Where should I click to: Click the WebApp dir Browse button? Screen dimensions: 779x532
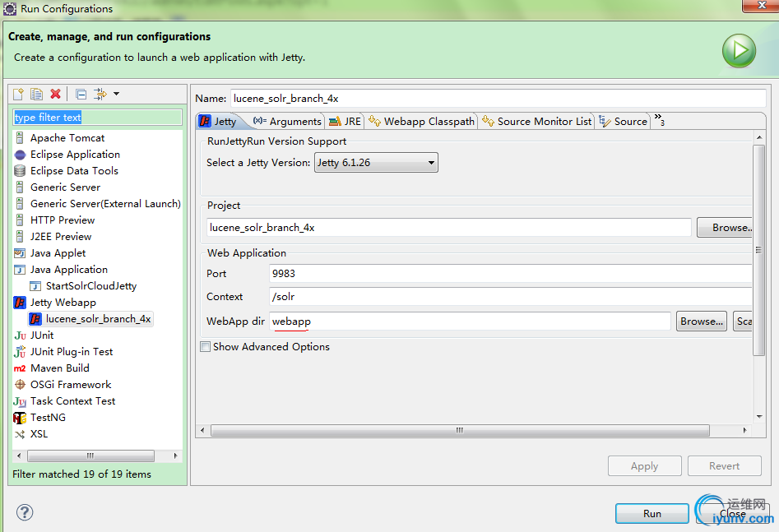[x=702, y=322]
